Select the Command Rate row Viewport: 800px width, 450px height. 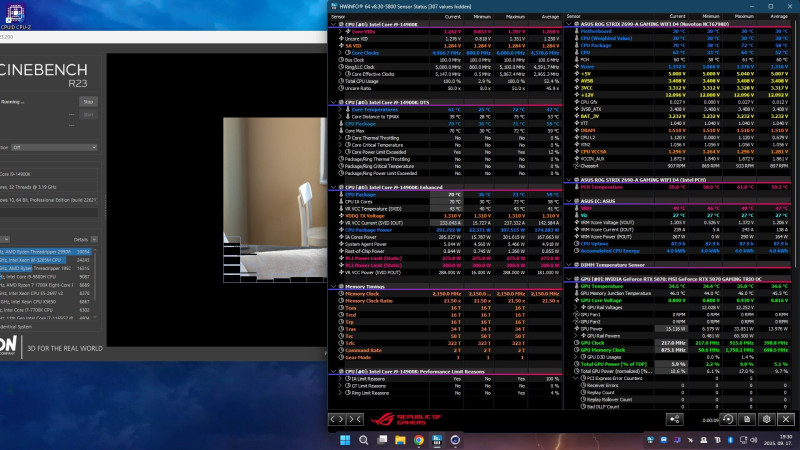445,351
